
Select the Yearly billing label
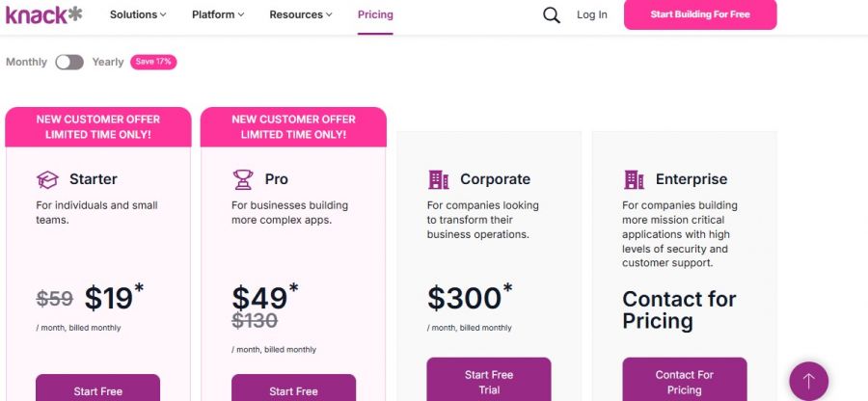click(108, 62)
